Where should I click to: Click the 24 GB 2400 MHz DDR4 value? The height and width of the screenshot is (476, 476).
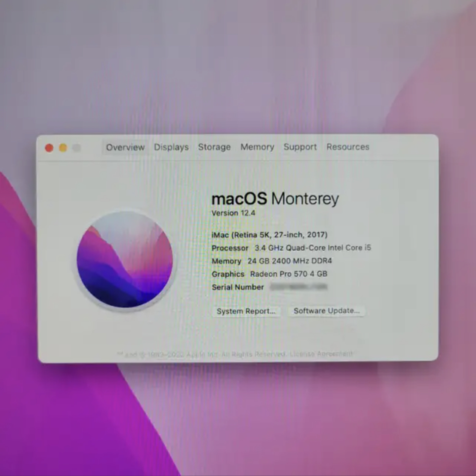[290, 261]
